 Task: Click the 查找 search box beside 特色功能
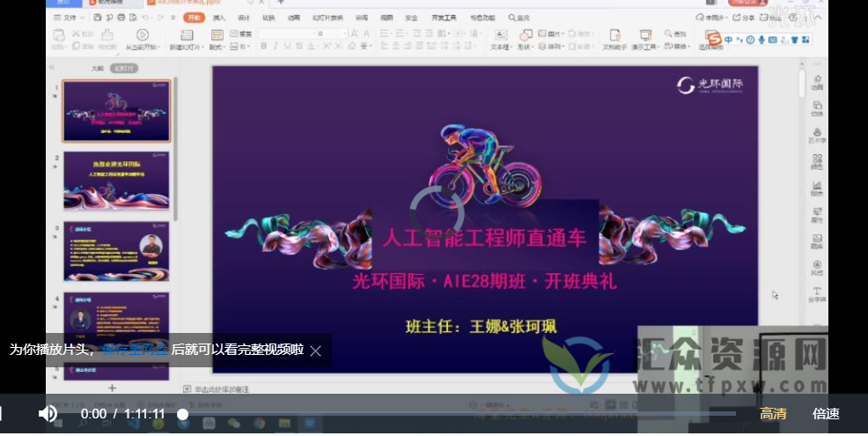(x=519, y=18)
